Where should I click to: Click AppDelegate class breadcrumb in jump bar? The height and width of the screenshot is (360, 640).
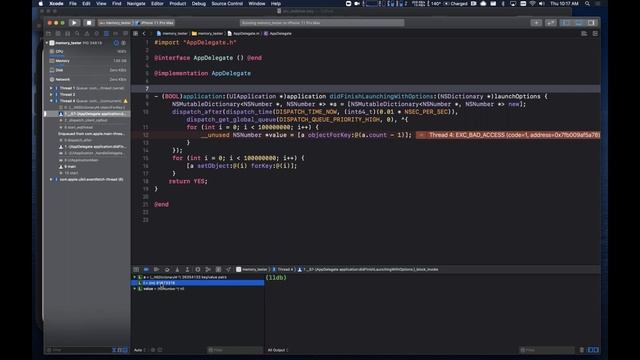pos(278,33)
